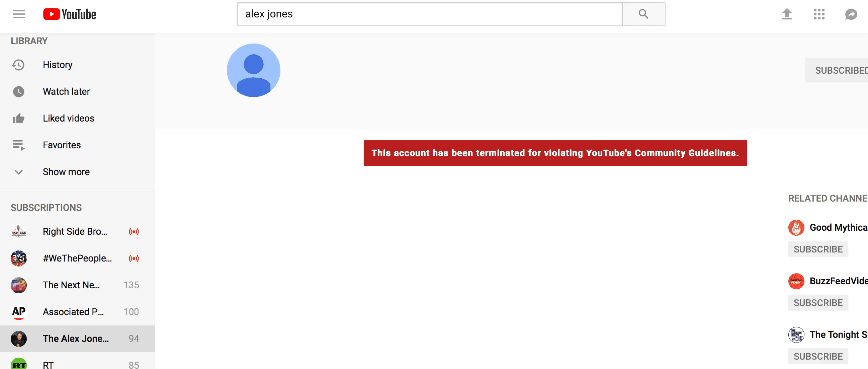Viewport: 868px width, 369px height.
Task: Expand Show more in the library
Action: (66, 172)
